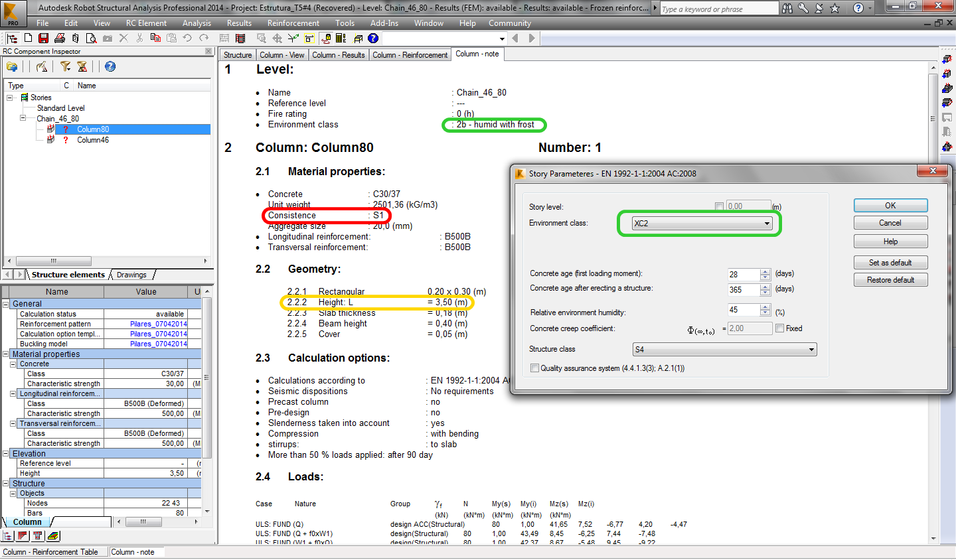956x560 pixels.
Task: Click the Set as default button
Action: tap(890, 262)
